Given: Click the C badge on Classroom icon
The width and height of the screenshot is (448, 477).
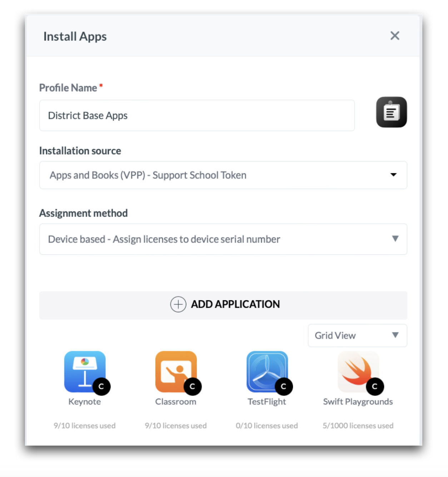Looking at the screenshot, I should point(193,386).
